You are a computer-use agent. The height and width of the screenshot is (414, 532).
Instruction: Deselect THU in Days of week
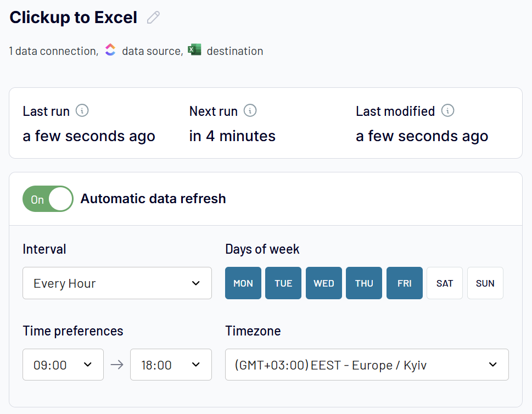(x=364, y=283)
